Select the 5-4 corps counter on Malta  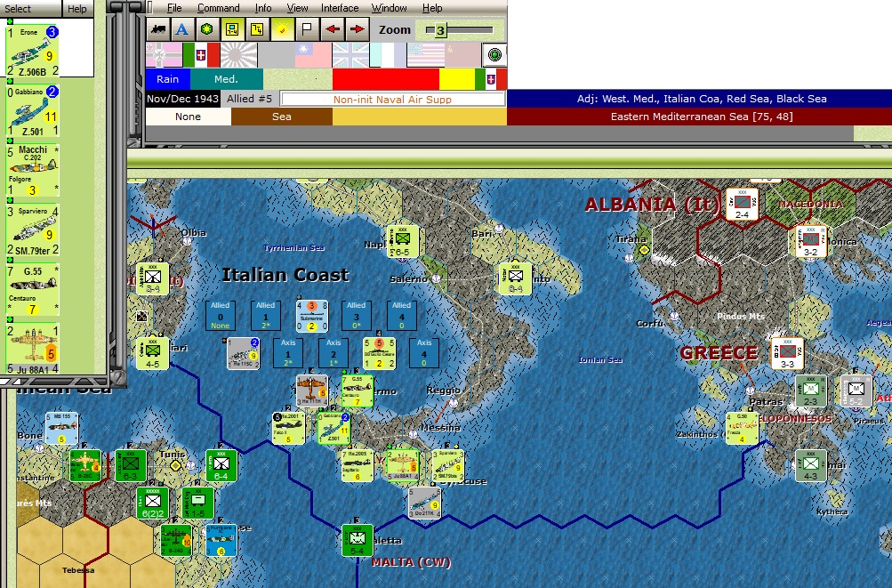tap(358, 540)
